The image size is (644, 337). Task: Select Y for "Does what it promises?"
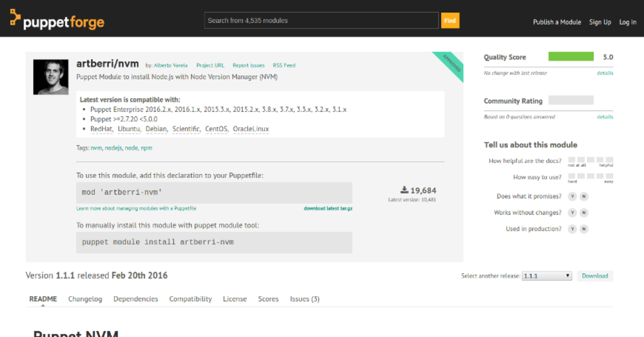[x=572, y=196]
